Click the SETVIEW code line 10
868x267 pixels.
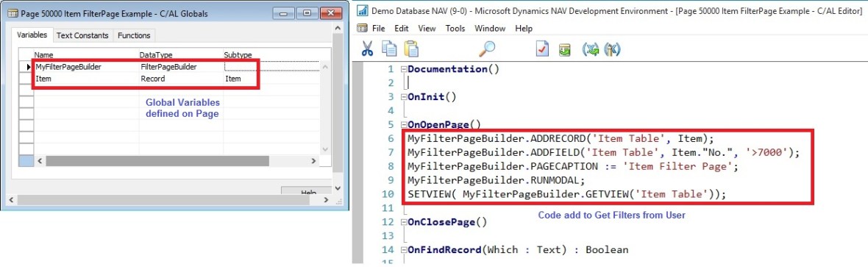tap(566, 194)
